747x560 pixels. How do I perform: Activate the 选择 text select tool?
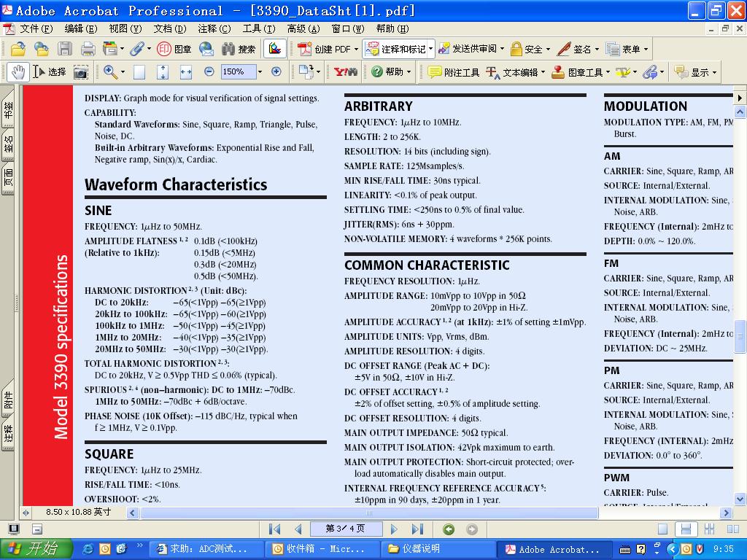50,72
